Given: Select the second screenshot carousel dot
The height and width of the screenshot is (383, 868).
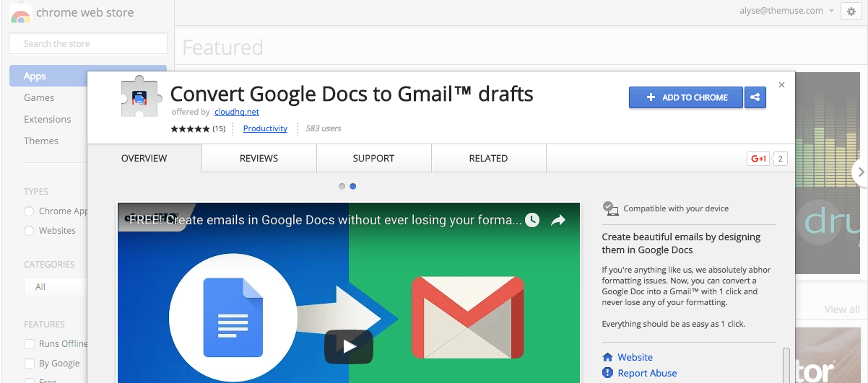Looking at the screenshot, I should pos(353,186).
